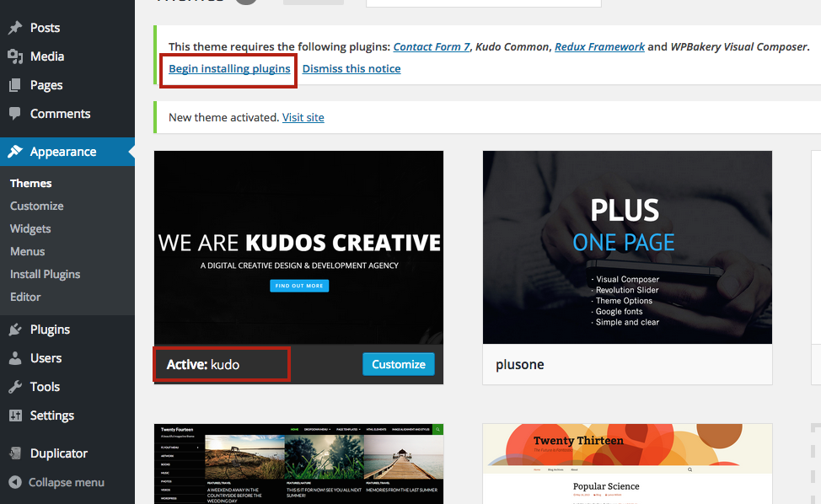
Task: Select the Twenty Thirteen theme screenshot
Action: [x=627, y=464]
